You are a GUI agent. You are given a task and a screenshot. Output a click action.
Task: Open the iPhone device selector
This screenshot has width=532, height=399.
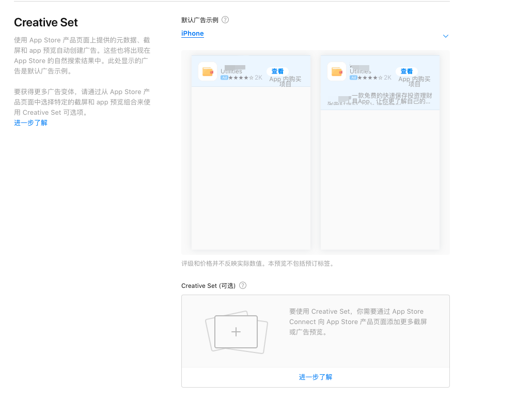(192, 33)
